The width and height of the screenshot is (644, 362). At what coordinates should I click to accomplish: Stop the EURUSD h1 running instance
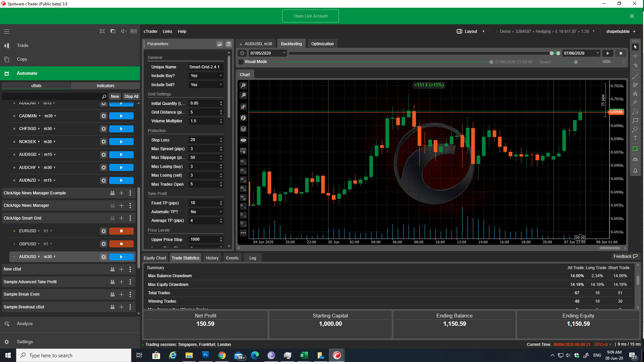tap(121, 231)
